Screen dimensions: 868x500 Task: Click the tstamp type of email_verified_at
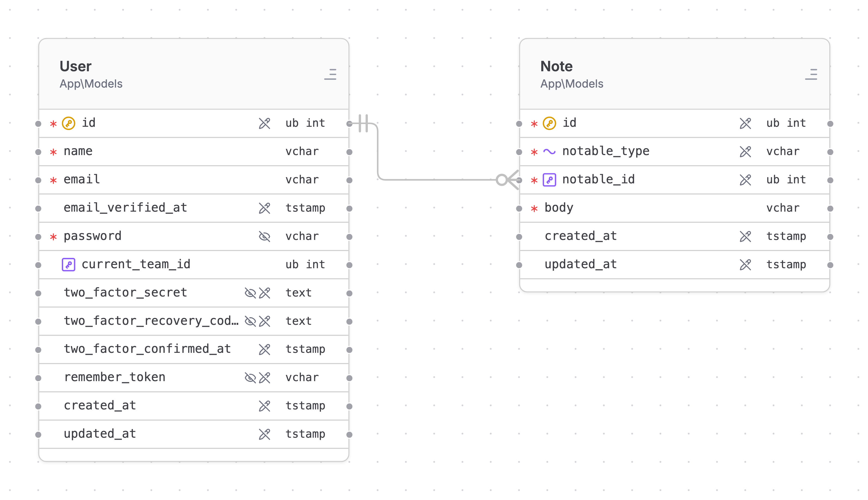coord(305,208)
